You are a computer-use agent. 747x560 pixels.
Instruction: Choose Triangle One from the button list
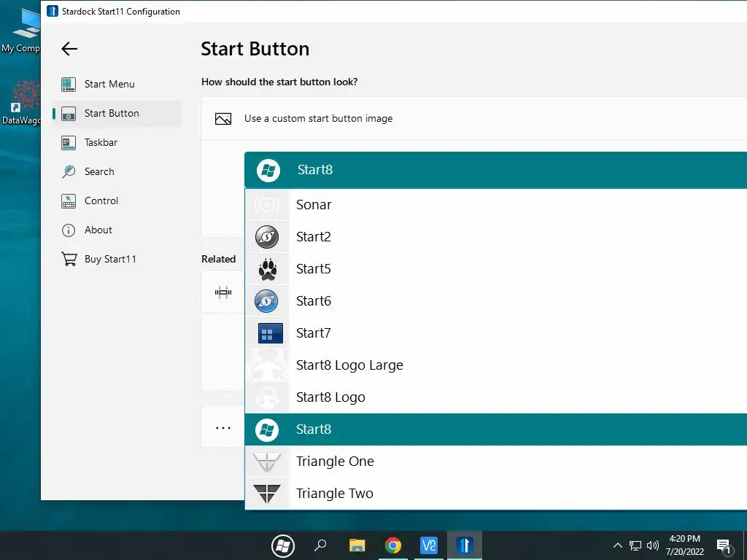495,462
